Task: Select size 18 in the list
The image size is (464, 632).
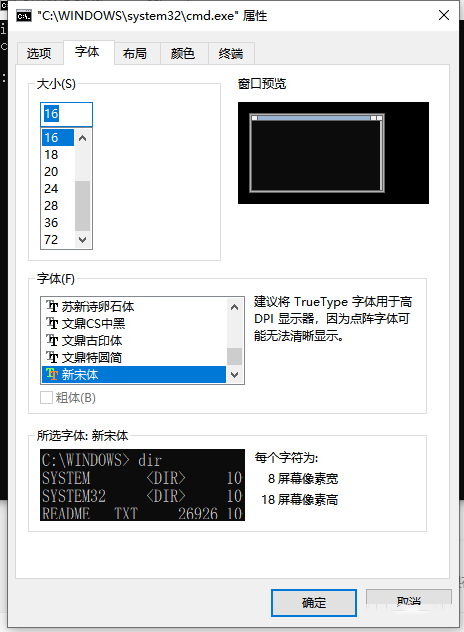Action: point(58,154)
